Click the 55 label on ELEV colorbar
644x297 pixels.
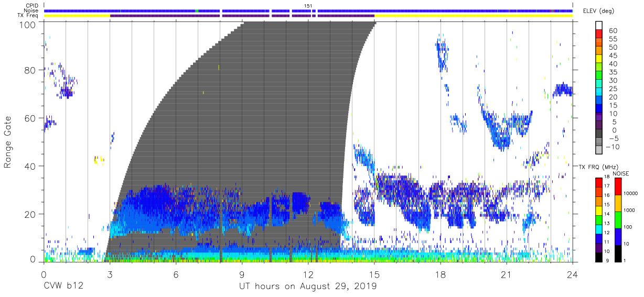(614, 39)
